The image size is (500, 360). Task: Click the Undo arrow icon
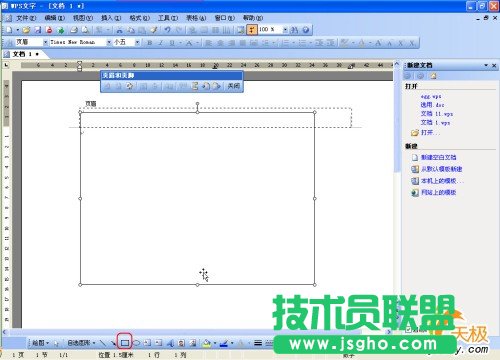tap(167, 30)
